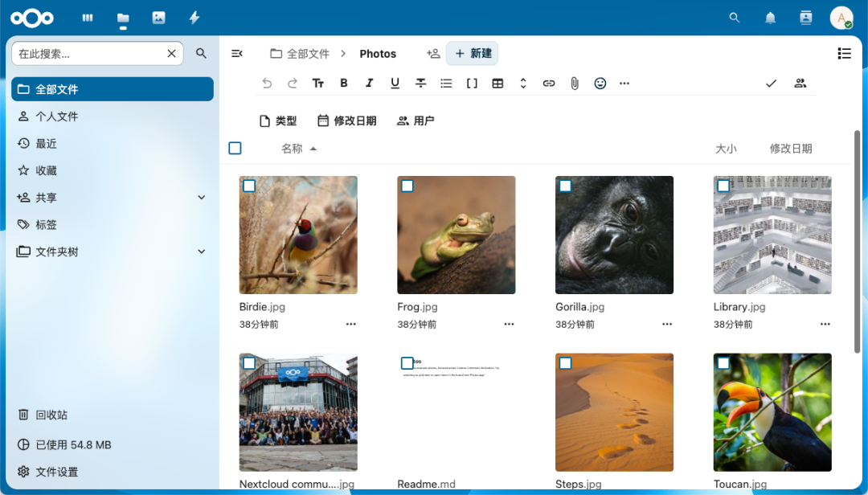
Task: Click the undo icon in the editor toolbar
Action: [x=266, y=83]
